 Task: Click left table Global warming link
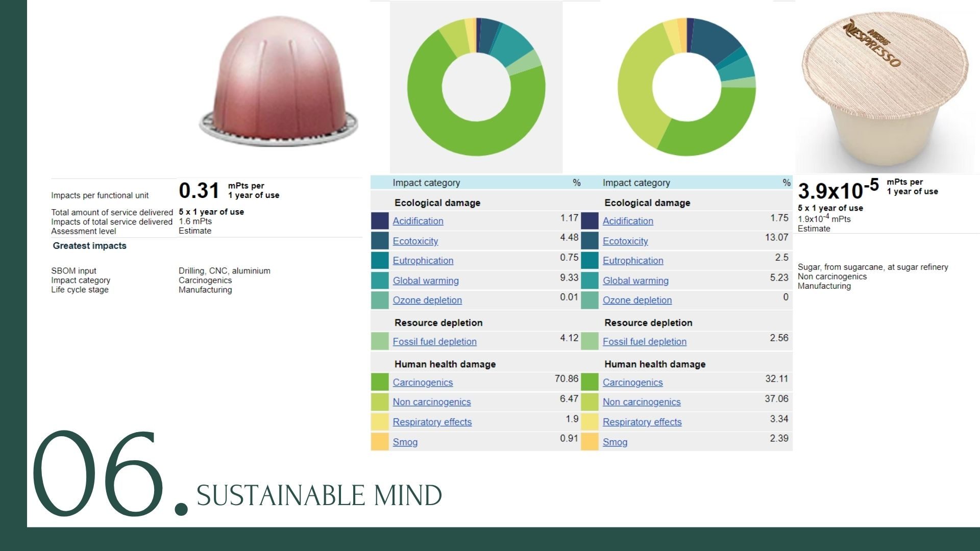[425, 281]
